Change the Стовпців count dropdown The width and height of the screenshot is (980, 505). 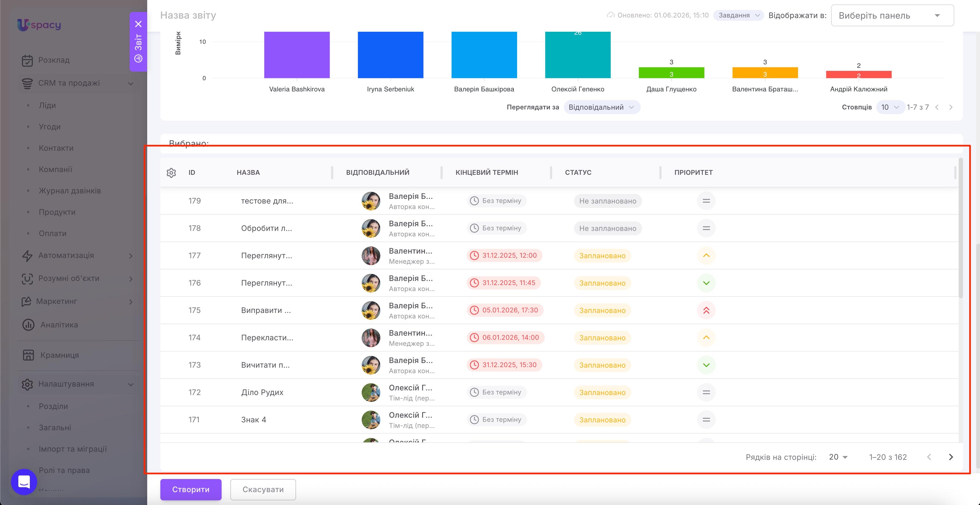click(x=890, y=107)
